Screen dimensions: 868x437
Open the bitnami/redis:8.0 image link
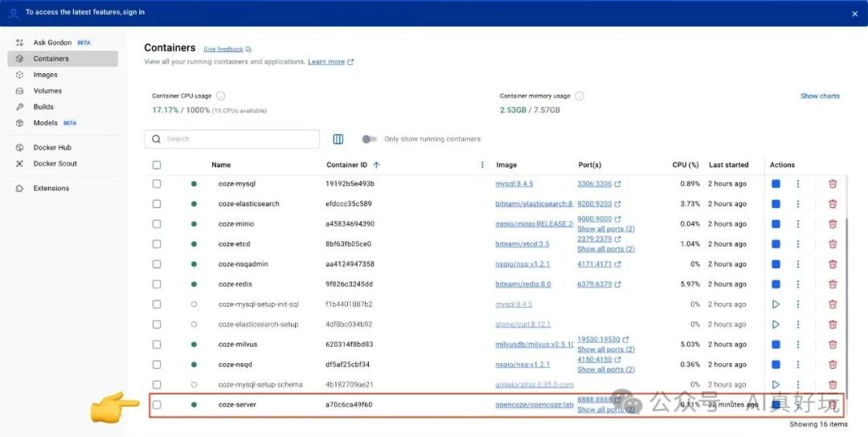pos(523,284)
